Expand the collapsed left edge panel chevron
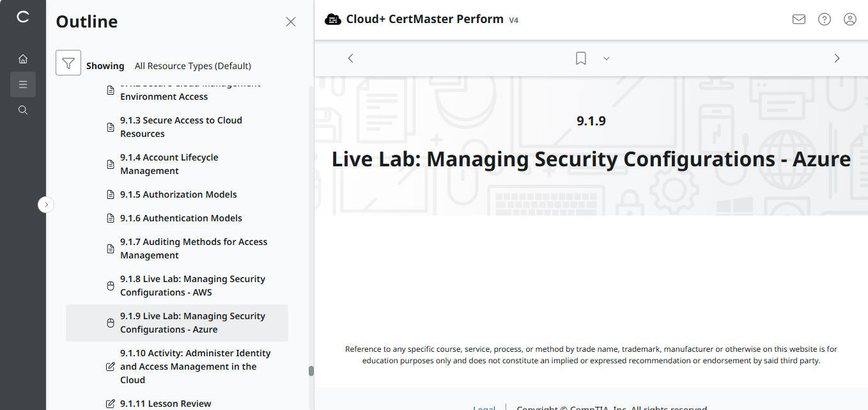 [x=45, y=204]
